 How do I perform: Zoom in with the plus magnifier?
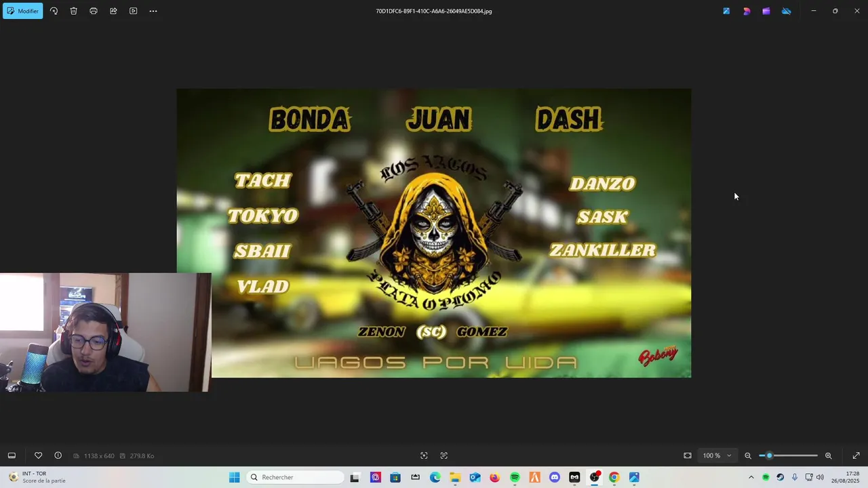pos(828,455)
